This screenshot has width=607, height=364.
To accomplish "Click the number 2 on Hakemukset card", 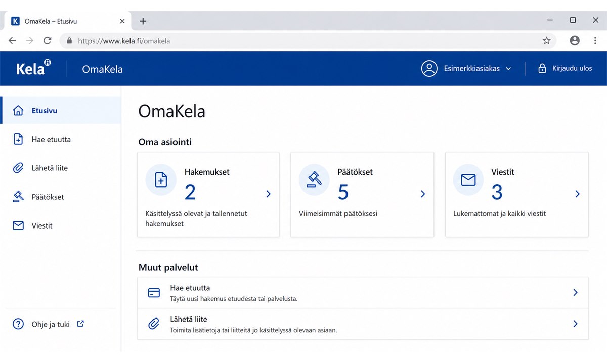I will tap(190, 192).
